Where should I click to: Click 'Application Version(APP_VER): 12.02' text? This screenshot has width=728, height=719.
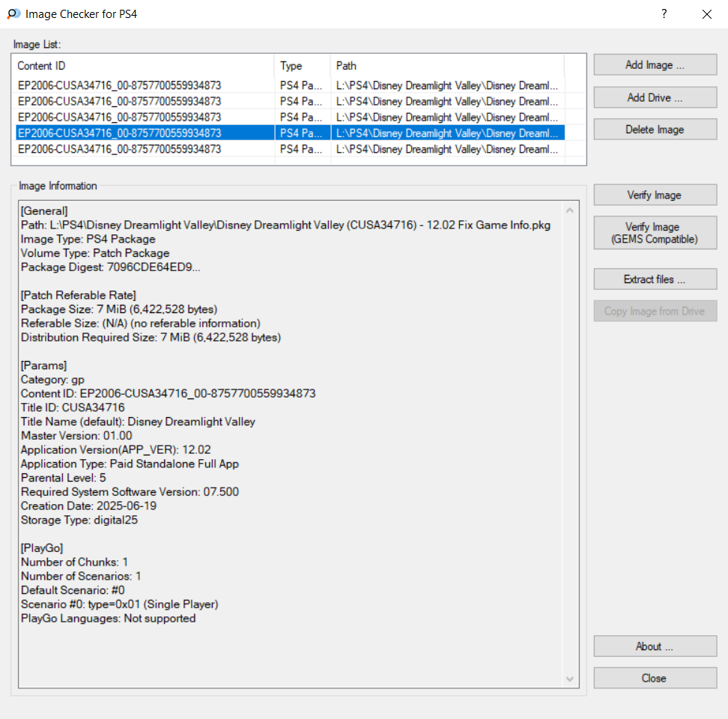tap(115, 450)
